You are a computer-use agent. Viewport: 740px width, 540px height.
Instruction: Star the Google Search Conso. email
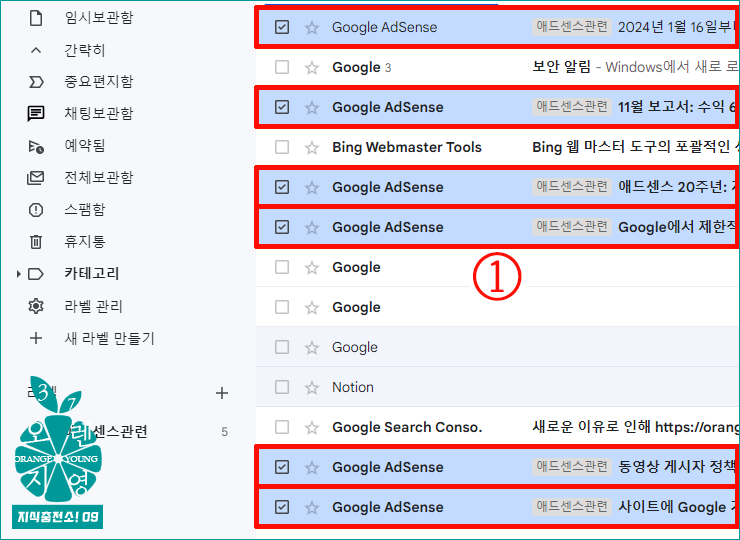(x=311, y=428)
